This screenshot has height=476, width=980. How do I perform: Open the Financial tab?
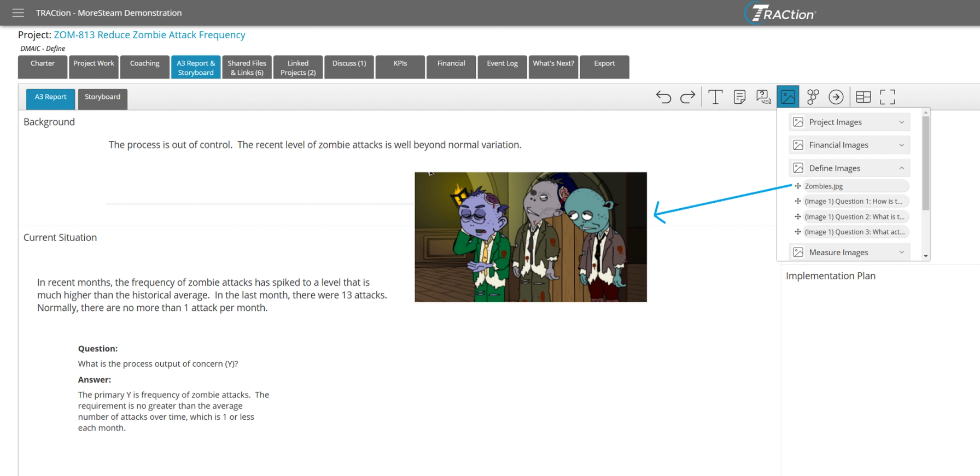[x=451, y=67]
